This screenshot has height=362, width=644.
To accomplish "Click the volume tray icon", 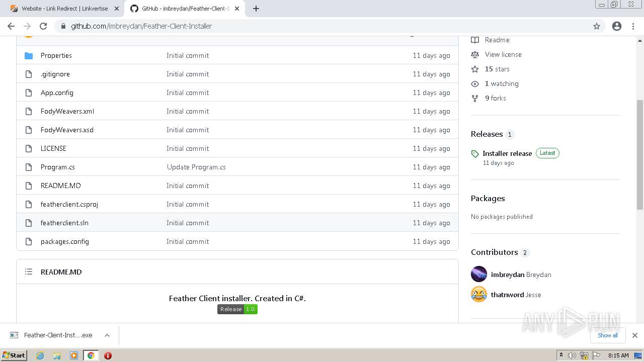I will point(572,355).
